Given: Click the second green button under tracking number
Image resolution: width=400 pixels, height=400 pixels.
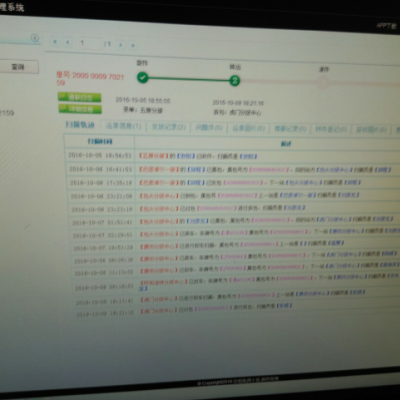Looking at the screenshot, I should tap(80, 109).
